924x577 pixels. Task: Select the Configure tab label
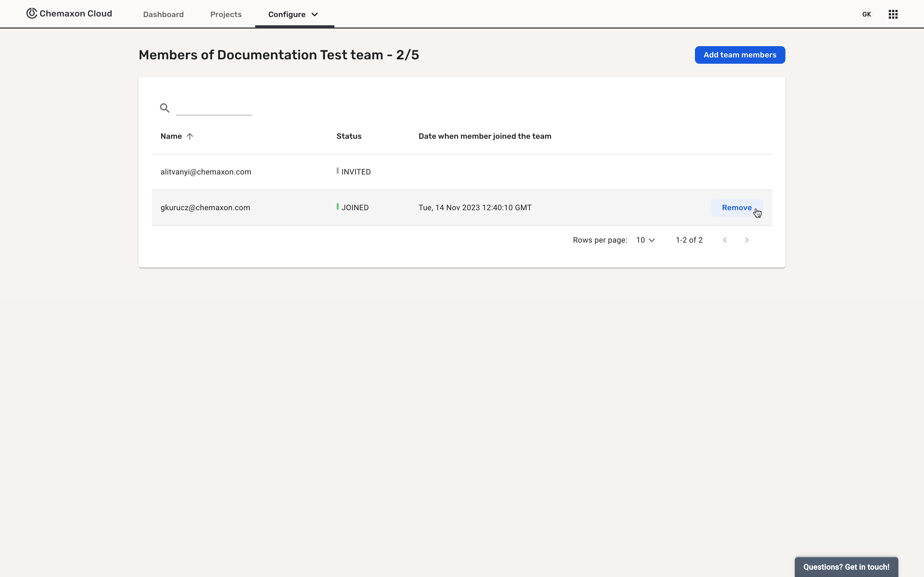(286, 15)
